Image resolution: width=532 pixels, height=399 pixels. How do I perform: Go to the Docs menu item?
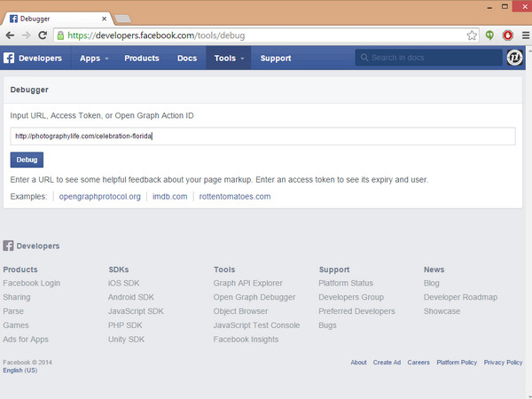tap(187, 59)
